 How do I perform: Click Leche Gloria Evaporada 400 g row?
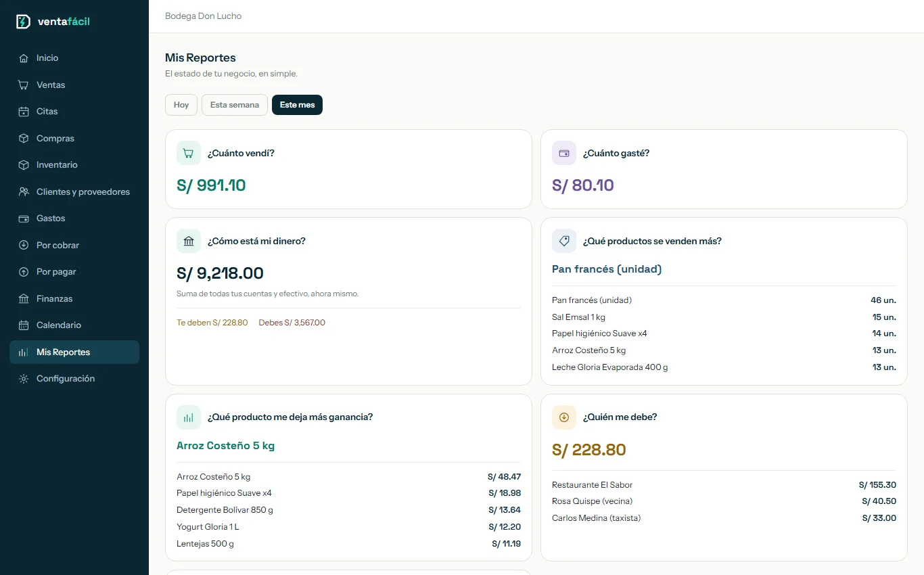click(x=724, y=367)
